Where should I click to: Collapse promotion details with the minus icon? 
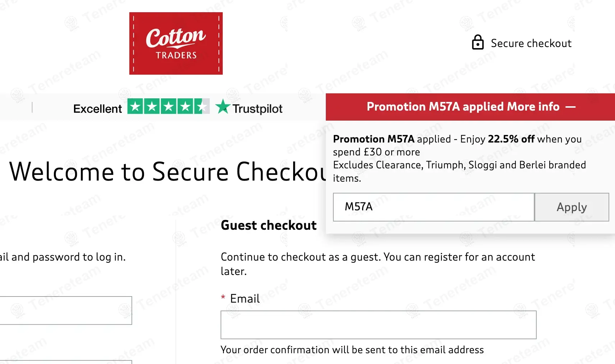point(570,107)
